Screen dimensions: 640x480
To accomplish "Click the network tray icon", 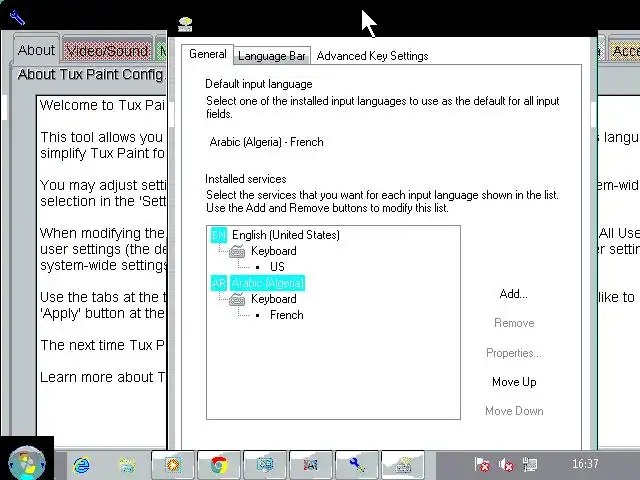I will coord(530,464).
